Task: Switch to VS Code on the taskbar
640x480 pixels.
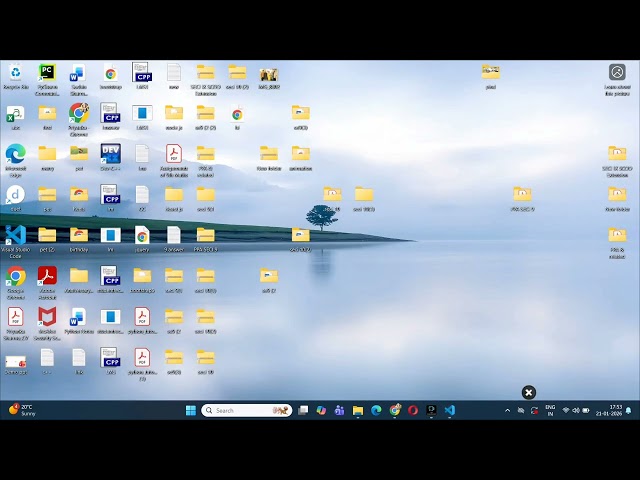Action: [x=450, y=410]
